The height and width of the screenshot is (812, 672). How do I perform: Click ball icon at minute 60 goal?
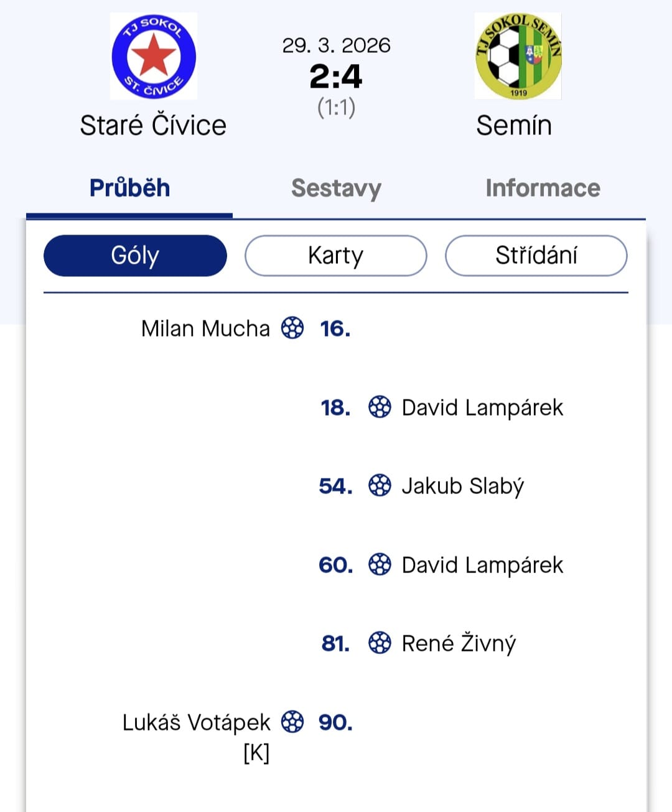380,564
